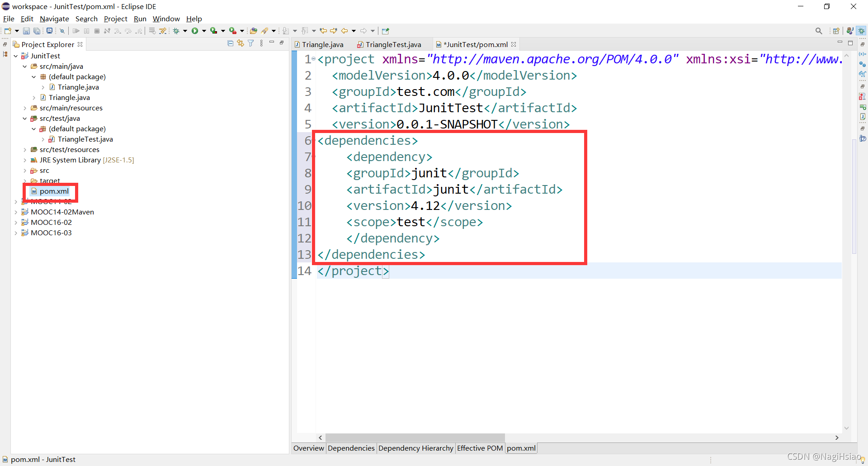
Task: Click the Last Edit Location arrow icon
Action: (323, 31)
